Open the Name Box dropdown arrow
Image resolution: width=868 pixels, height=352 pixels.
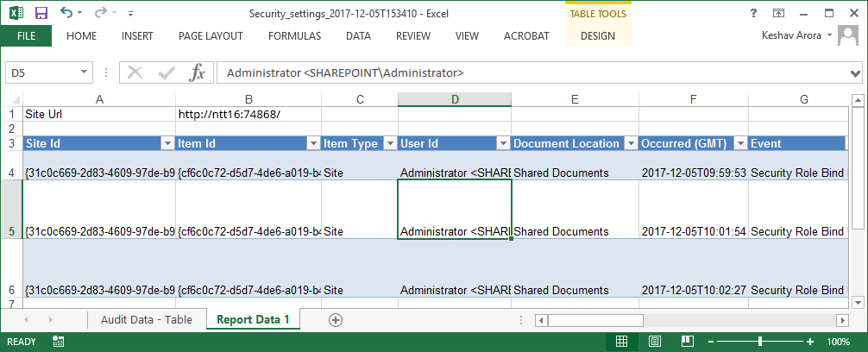(85, 72)
